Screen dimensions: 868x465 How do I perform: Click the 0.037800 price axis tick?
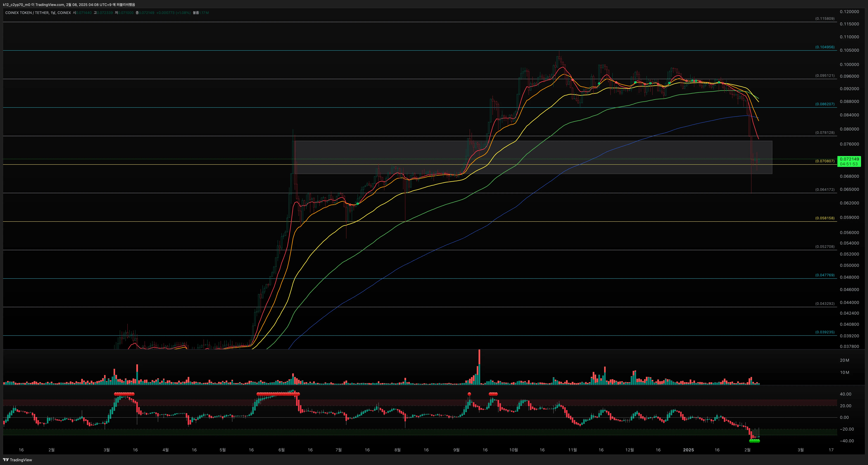(849, 346)
